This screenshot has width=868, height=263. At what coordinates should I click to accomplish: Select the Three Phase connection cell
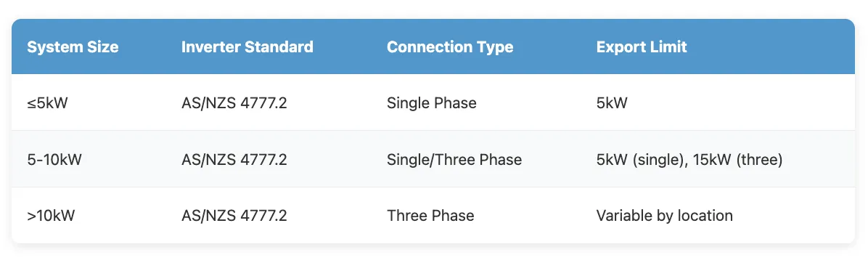coord(430,215)
